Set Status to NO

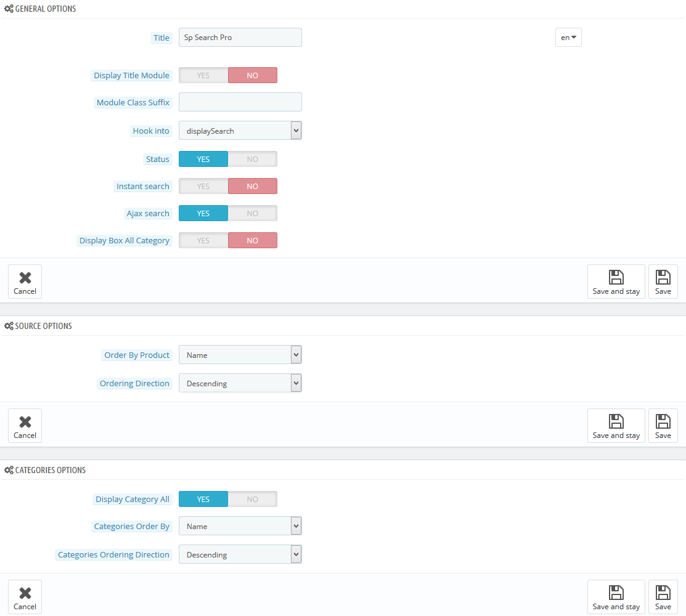[x=253, y=159]
